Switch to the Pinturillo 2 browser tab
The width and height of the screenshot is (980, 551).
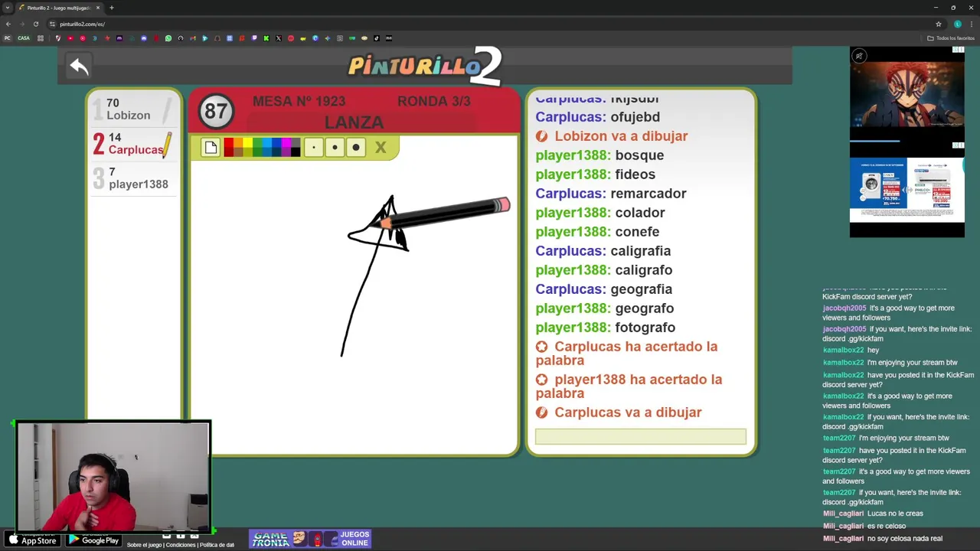(58, 8)
